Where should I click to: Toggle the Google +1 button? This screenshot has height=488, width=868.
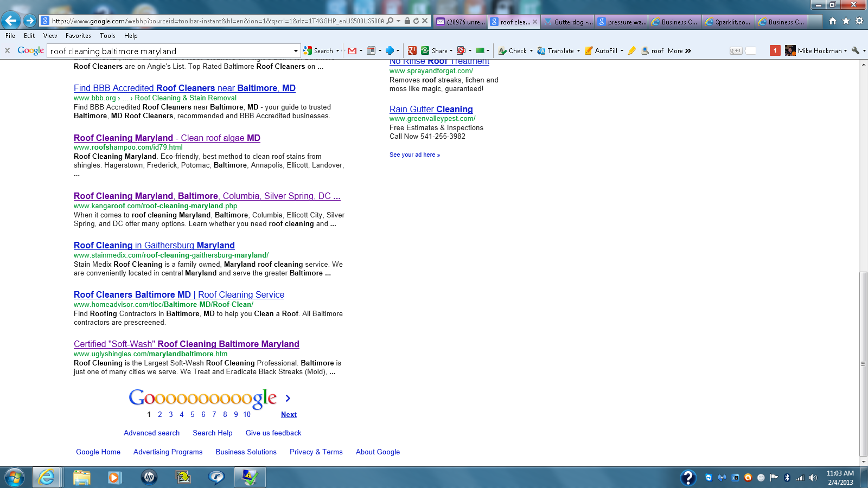click(736, 51)
